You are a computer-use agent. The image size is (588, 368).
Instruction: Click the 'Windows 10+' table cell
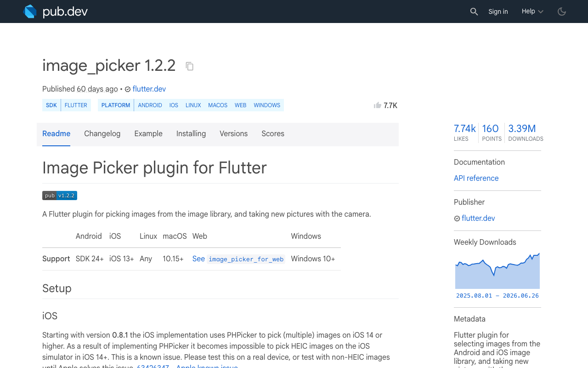pyautogui.click(x=313, y=259)
